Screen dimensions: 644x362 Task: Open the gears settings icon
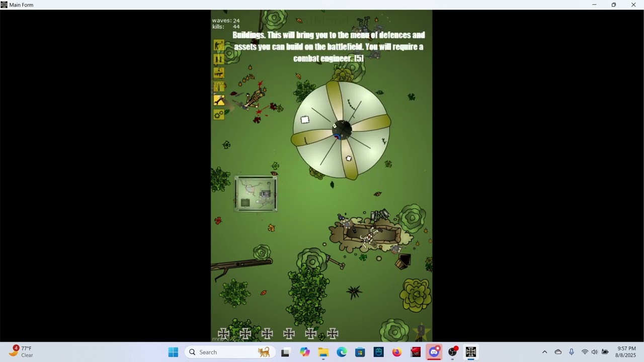[219, 115]
